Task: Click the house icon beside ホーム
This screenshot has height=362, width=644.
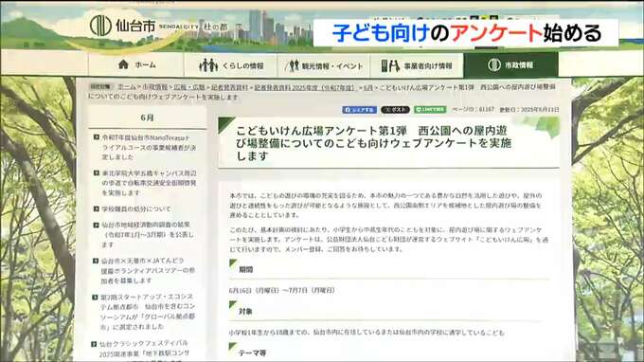Action: click(x=123, y=64)
